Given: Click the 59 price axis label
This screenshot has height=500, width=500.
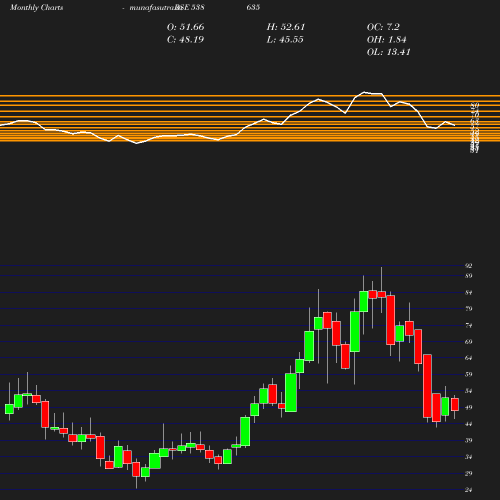Looking at the screenshot, I should (x=469, y=374).
